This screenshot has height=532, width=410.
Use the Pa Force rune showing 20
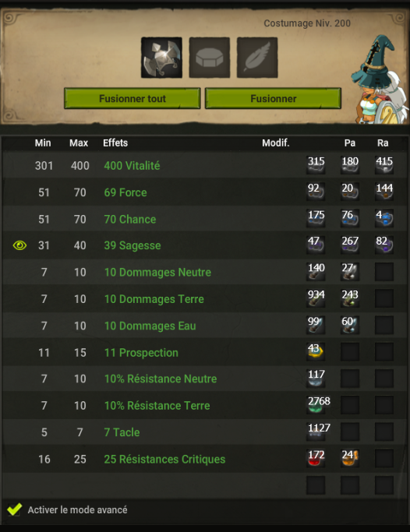click(x=350, y=192)
